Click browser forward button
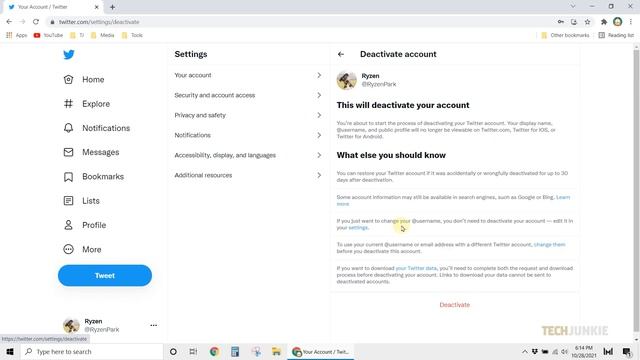640x360 pixels. [x=22, y=22]
